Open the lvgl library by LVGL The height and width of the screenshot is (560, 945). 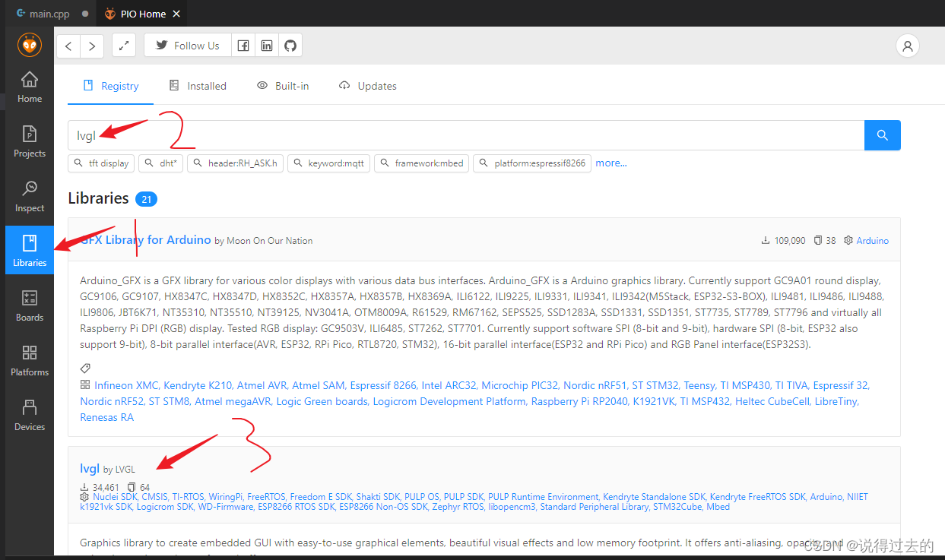point(90,468)
